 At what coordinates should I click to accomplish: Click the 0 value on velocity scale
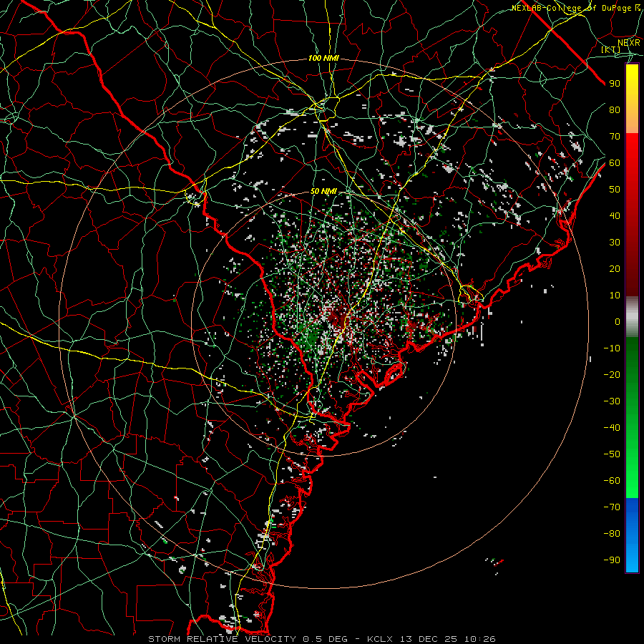tap(618, 322)
